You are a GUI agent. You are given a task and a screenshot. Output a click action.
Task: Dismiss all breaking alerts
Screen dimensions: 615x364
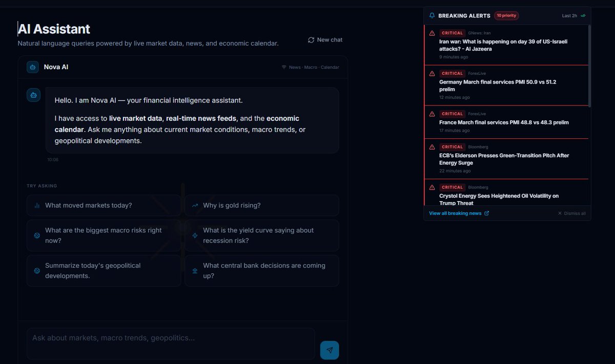571,213
